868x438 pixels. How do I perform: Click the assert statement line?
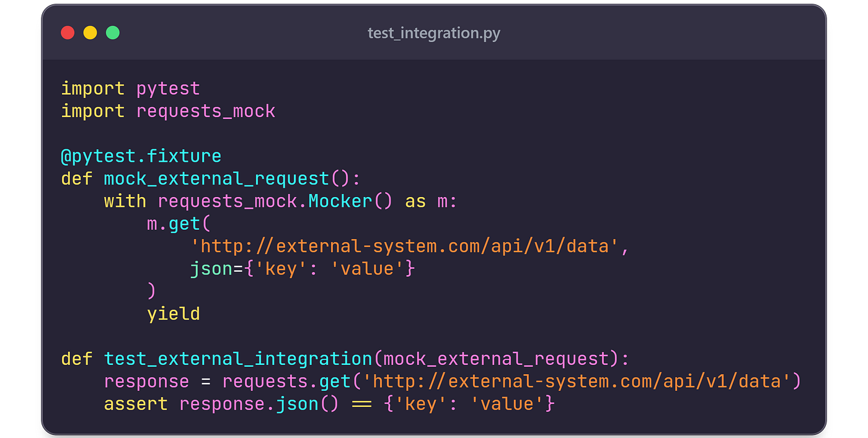click(329, 403)
